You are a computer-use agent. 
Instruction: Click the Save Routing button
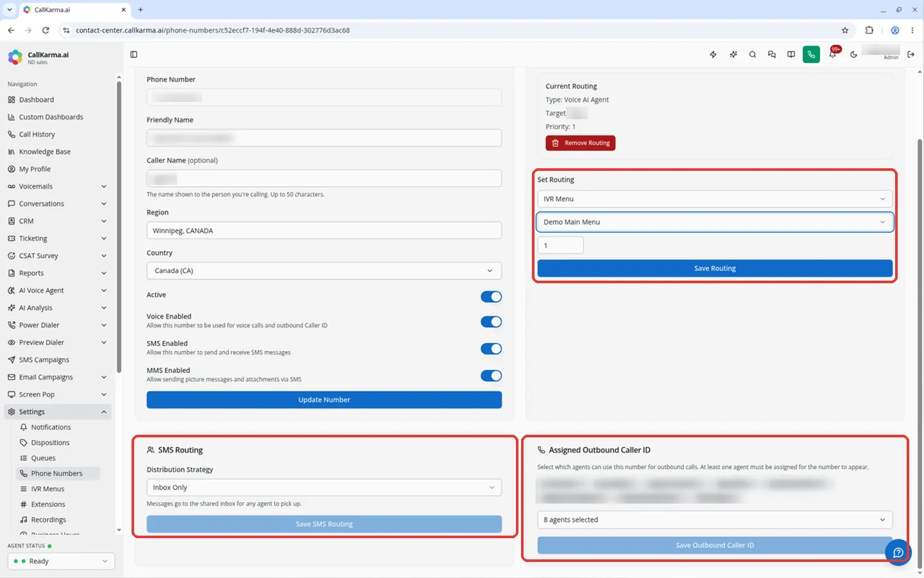tap(715, 268)
